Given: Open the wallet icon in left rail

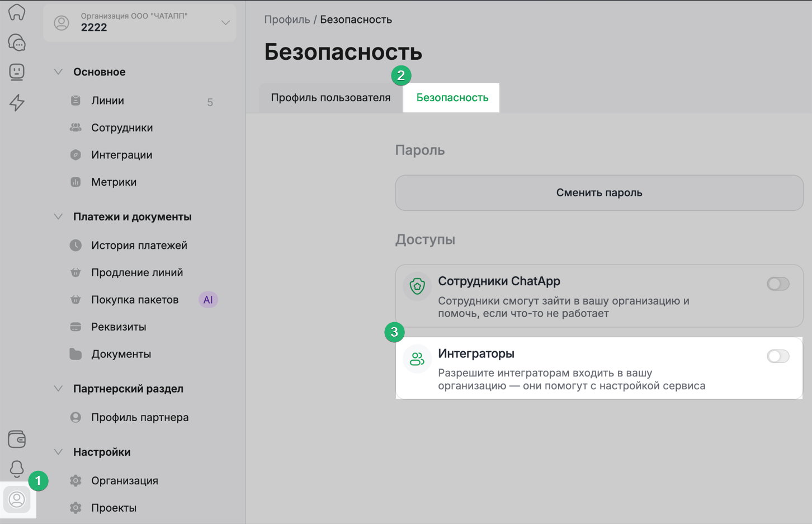Looking at the screenshot, I should 17,439.
